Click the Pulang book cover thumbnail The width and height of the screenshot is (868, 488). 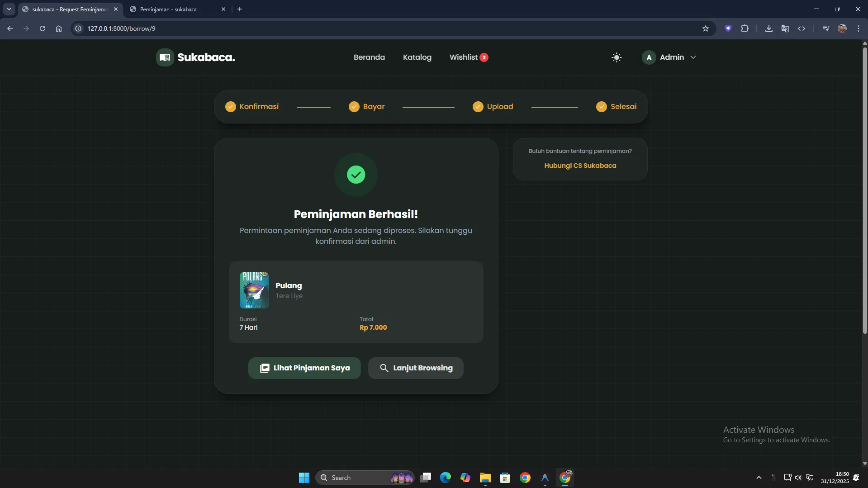[x=254, y=290]
